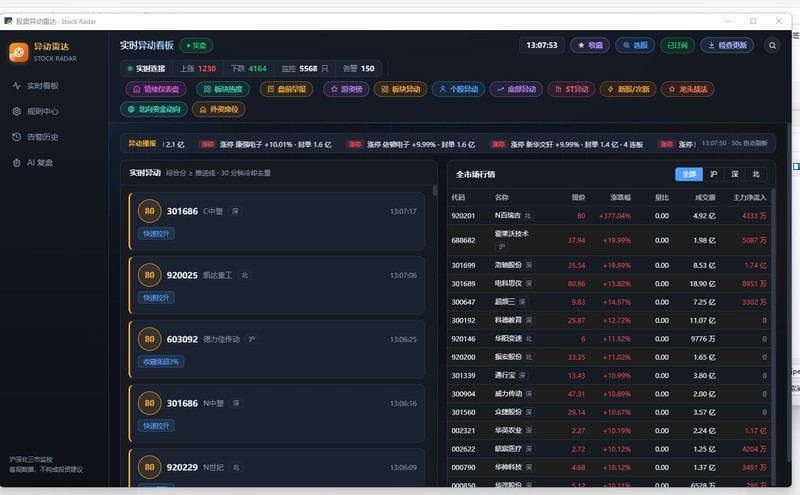Open the 板块热度 chip
This screenshot has height=495, width=800.
tap(223, 89)
